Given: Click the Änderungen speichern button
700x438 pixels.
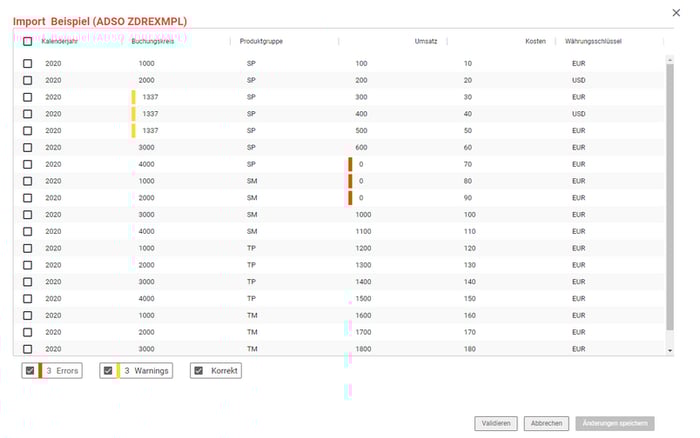Looking at the screenshot, I should (x=615, y=423).
